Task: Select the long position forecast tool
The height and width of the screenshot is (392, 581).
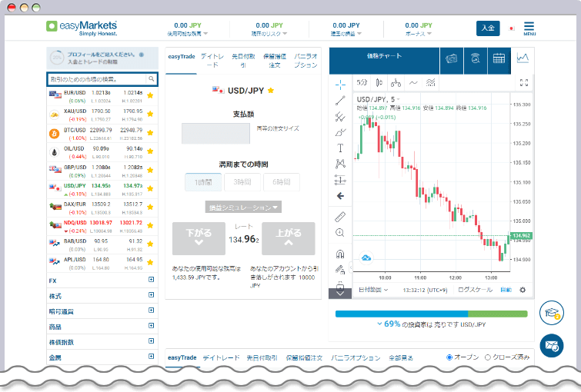Action: (340, 180)
